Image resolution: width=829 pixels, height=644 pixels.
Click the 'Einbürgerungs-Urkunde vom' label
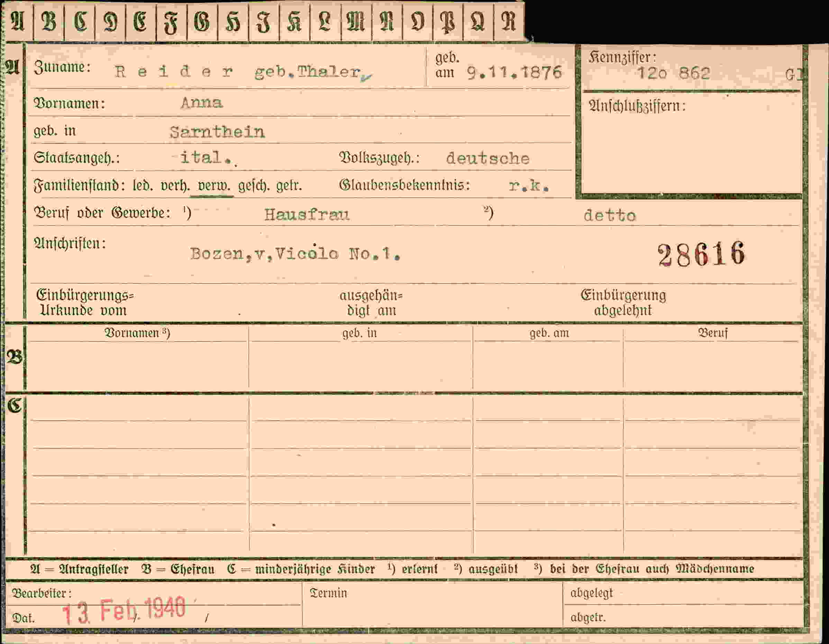click(x=85, y=303)
